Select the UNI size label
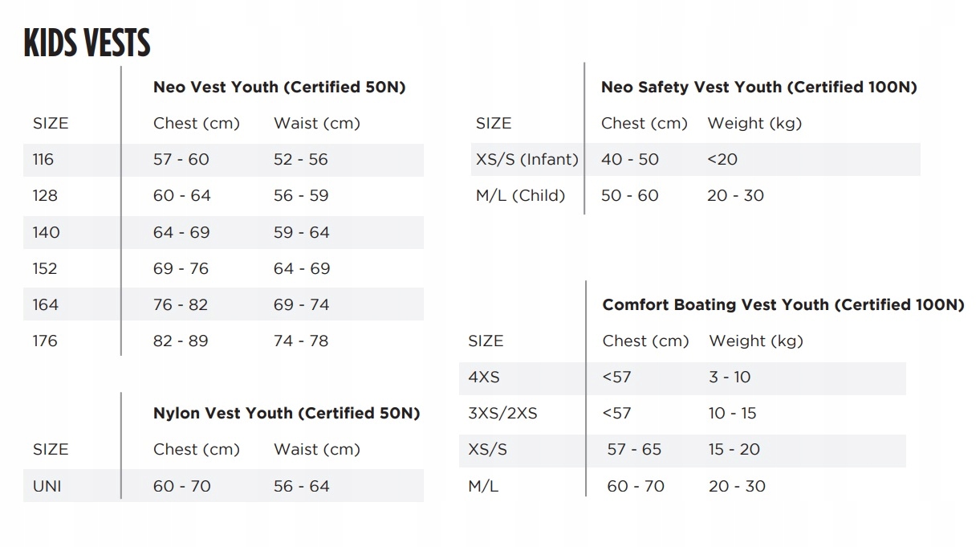The image size is (980, 547). pyautogui.click(x=47, y=486)
